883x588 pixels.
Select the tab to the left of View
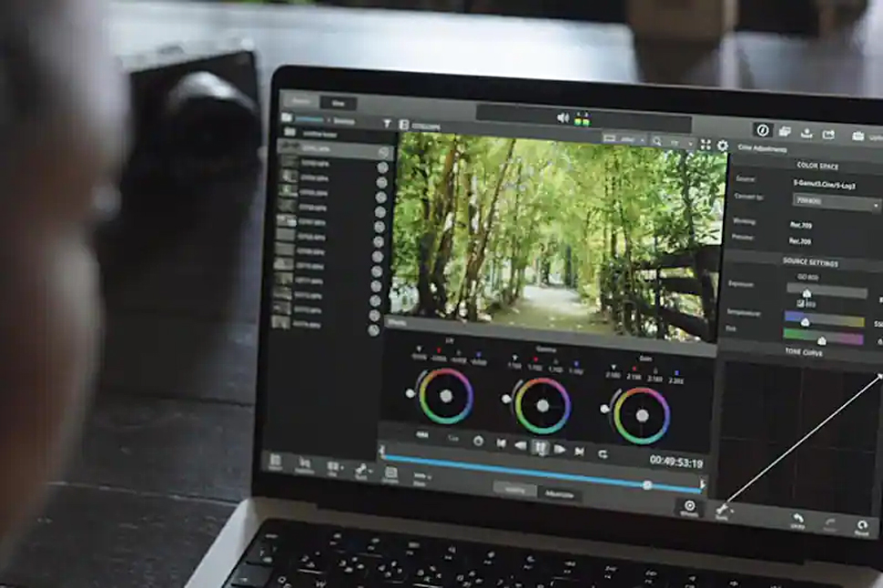pos(300,101)
